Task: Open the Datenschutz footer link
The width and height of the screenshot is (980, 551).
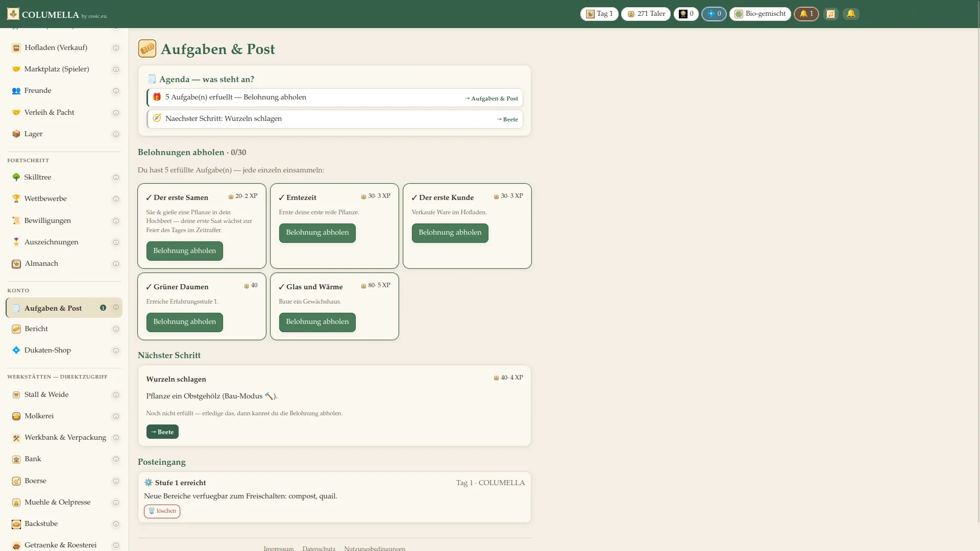Action: [319, 548]
